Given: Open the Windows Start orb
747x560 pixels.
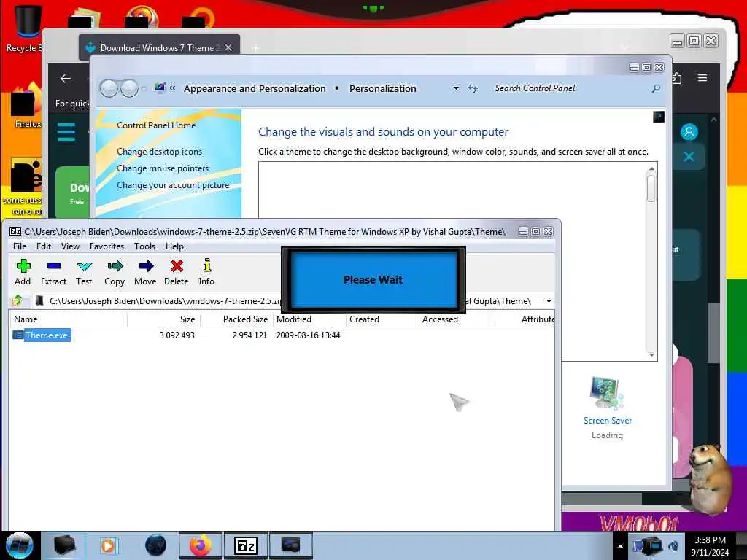Looking at the screenshot, I should click(x=20, y=545).
